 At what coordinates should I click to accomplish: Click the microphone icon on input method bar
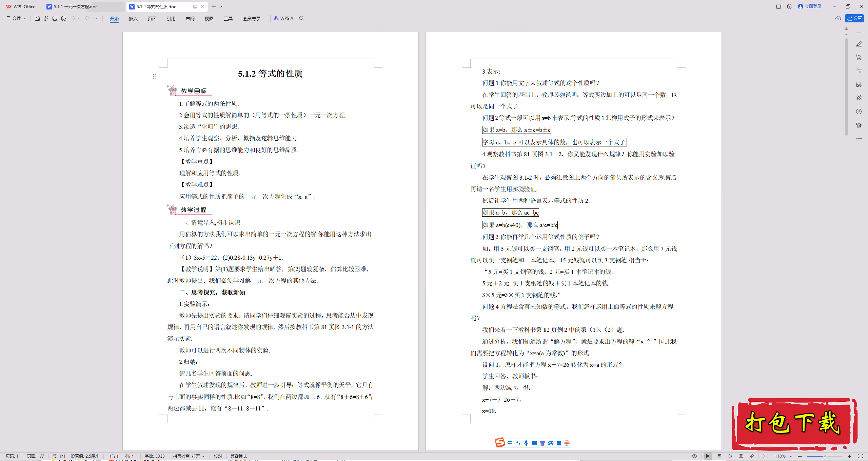526,443
